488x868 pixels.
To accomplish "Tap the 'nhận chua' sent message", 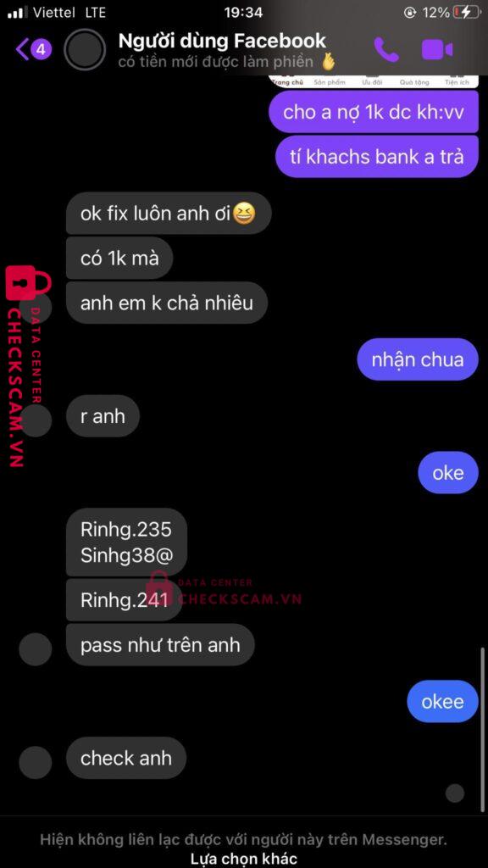I will pyautogui.click(x=418, y=359).
